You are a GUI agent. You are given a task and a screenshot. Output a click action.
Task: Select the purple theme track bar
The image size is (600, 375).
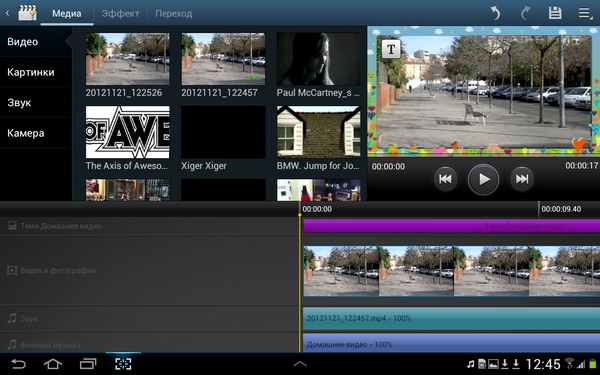pyautogui.click(x=451, y=226)
